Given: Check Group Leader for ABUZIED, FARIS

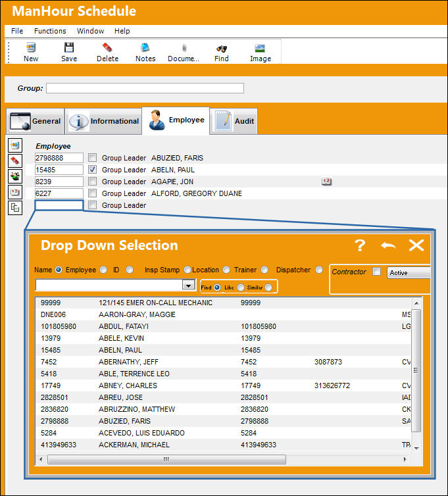Looking at the screenshot, I should tap(92, 157).
